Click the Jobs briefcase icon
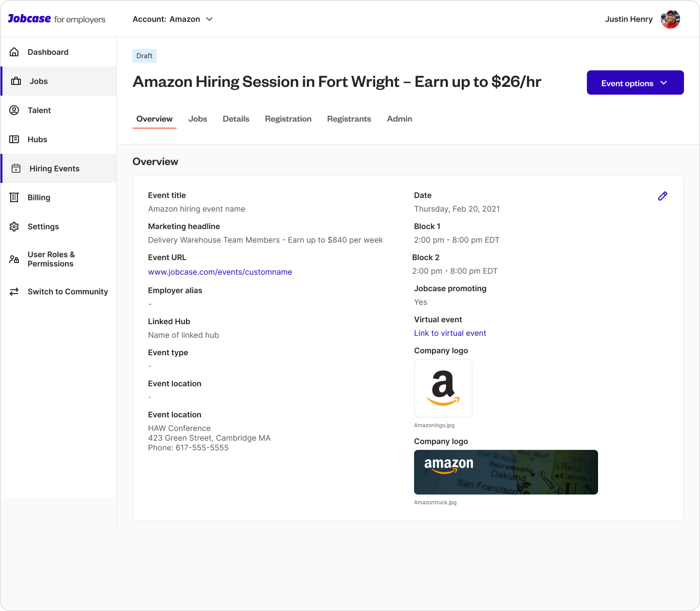700x611 pixels. (x=16, y=81)
